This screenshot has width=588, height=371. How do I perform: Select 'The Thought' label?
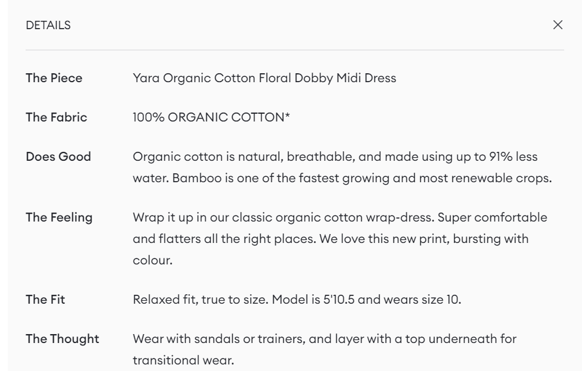(62, 339)
